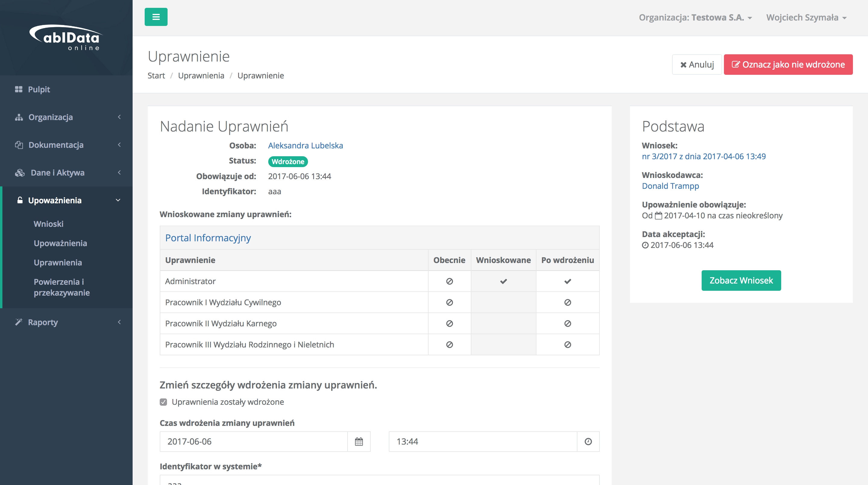Click the Po wdrożeniu column header
This screenshot has height=485, width=868.
click(568, 260)
